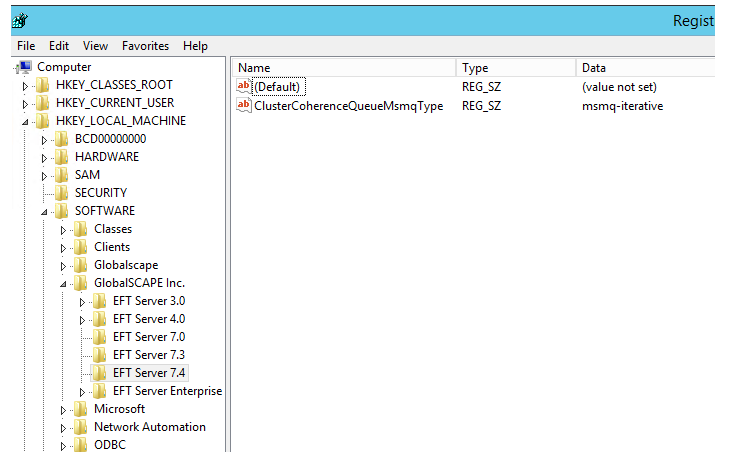Screen dimensions: 731x462
Task: Click the Microsoft folder icon
Action: (81, 409)
